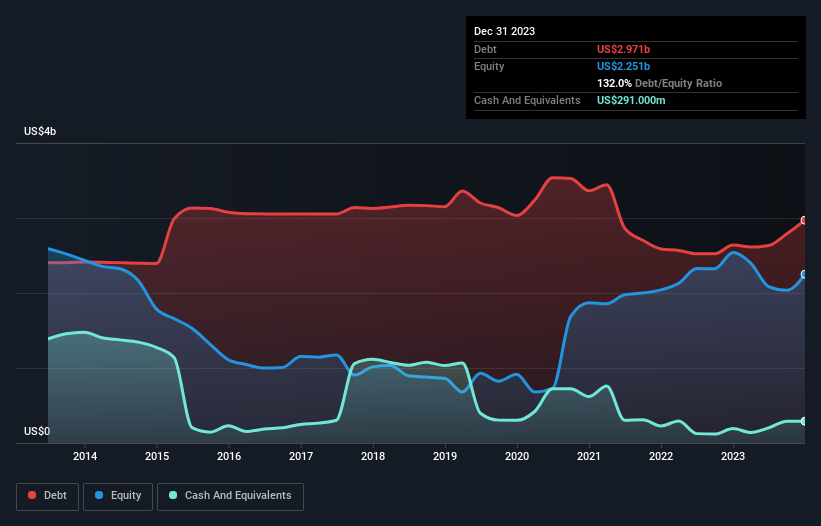Click the US$4b y-axis label
The width and height of the screenshot is (821, 526).
tap(40, 131)
